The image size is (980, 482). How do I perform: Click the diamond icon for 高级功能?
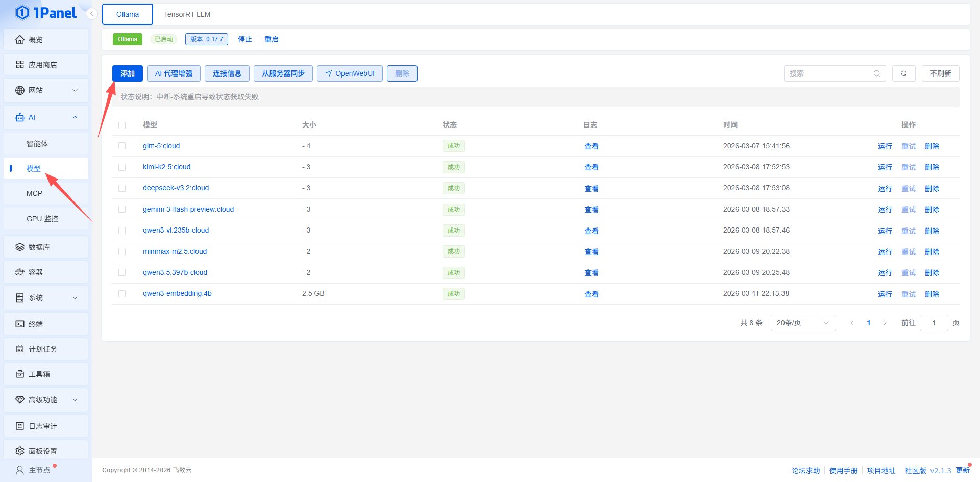click(20, 400)
